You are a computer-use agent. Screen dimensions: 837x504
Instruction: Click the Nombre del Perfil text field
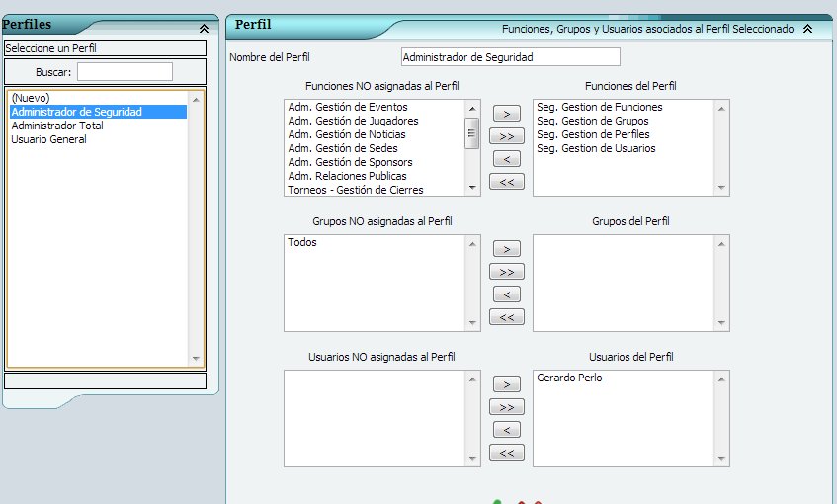click(x=511, y=57)
